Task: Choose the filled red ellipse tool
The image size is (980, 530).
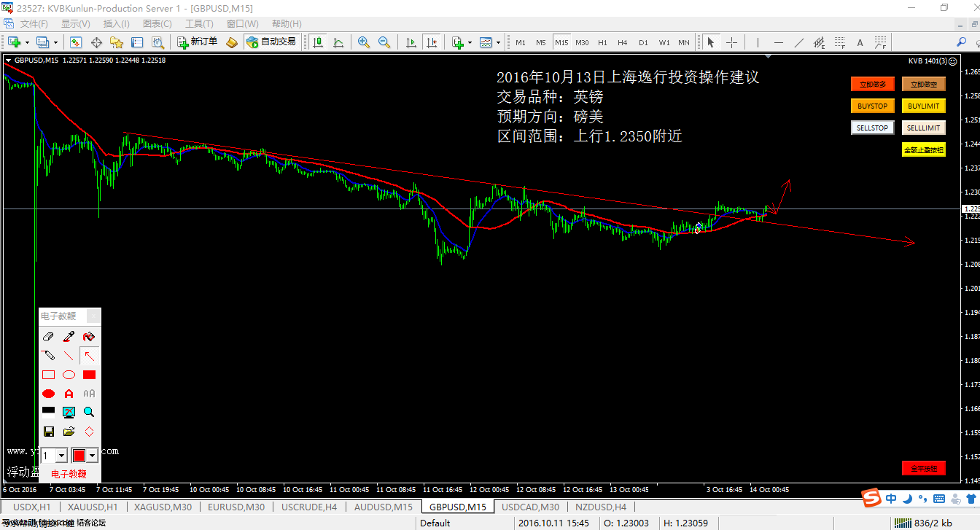Action: coord(48,394)
